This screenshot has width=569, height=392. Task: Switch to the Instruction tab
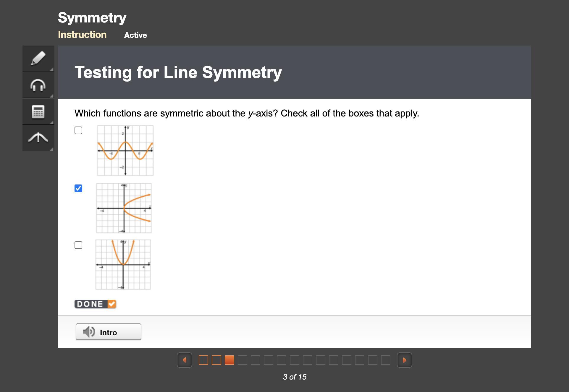click(x=82, y=35)
